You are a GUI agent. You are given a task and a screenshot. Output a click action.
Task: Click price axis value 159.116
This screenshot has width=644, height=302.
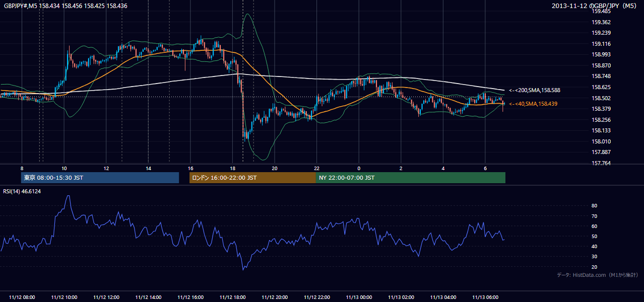[x=601, y=44]
